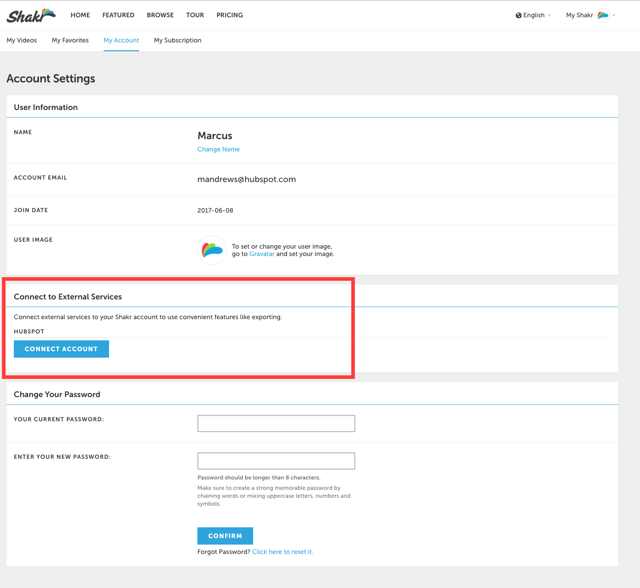Click the user avatar image beside Gravatar text
Viewport: 640px width, 588px height.
pyautogui.click(x=212, y=250)
